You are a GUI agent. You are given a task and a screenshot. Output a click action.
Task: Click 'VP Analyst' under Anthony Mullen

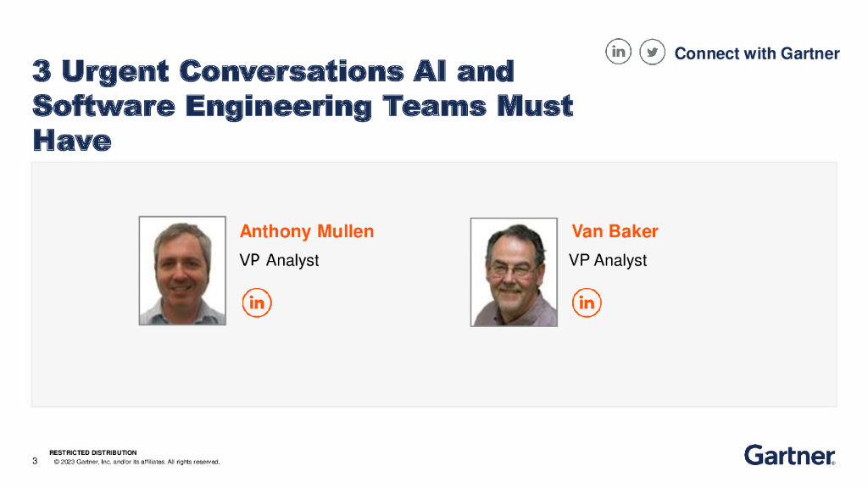(x=279, y=260)
